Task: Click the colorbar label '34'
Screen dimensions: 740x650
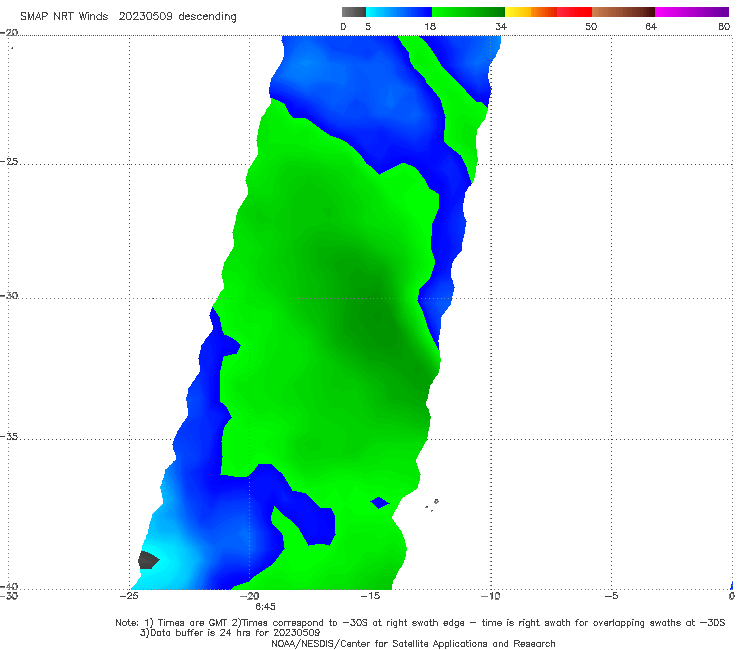Action: coord(501,27)
